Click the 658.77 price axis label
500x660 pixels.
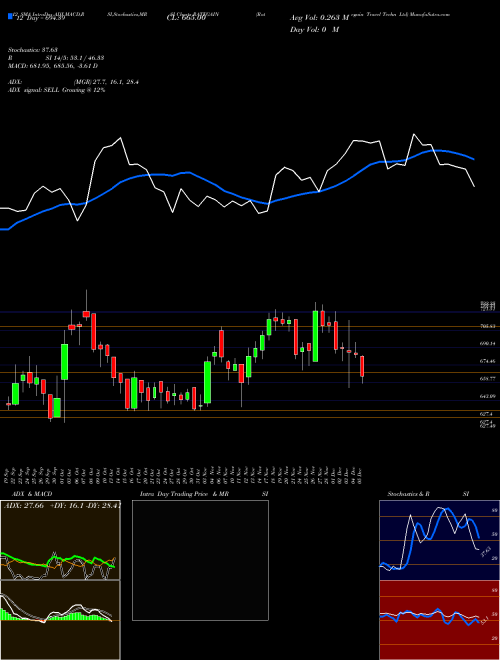[x=487, y=379]
